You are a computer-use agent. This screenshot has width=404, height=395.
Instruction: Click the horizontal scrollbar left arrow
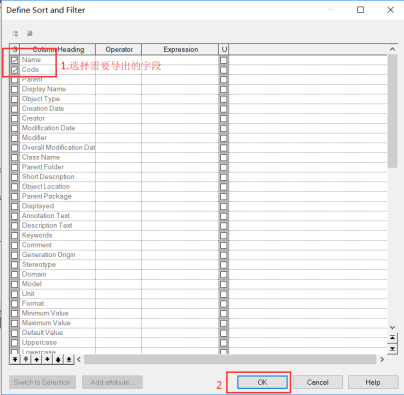point(79,359)
